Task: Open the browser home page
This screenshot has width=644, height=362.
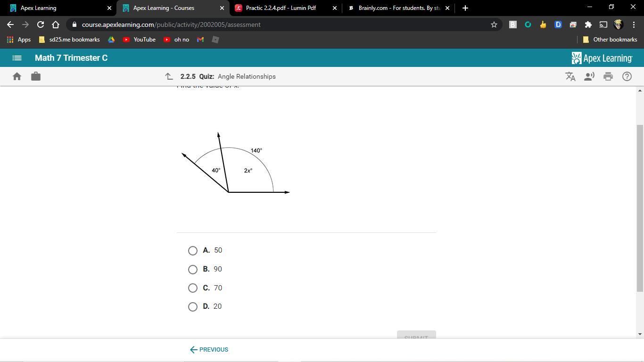Action: pyautogui.click(x=56, y=25)
